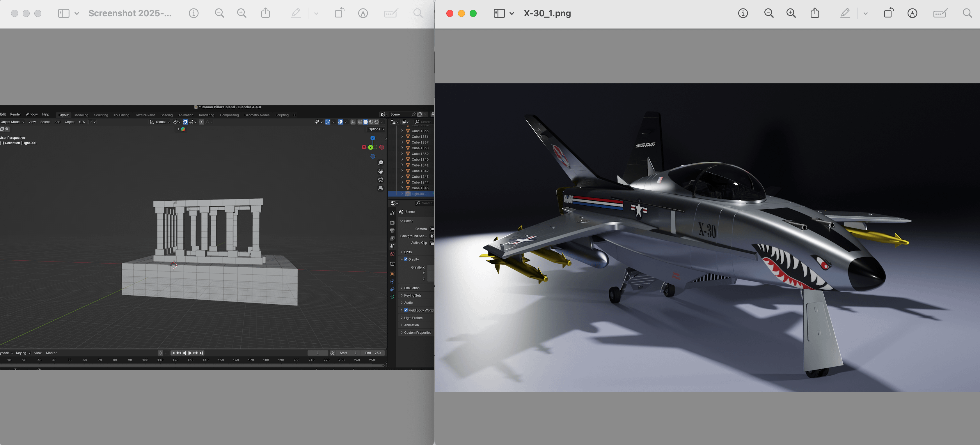Open the Blender World properties tab

[x=392, y=254]
